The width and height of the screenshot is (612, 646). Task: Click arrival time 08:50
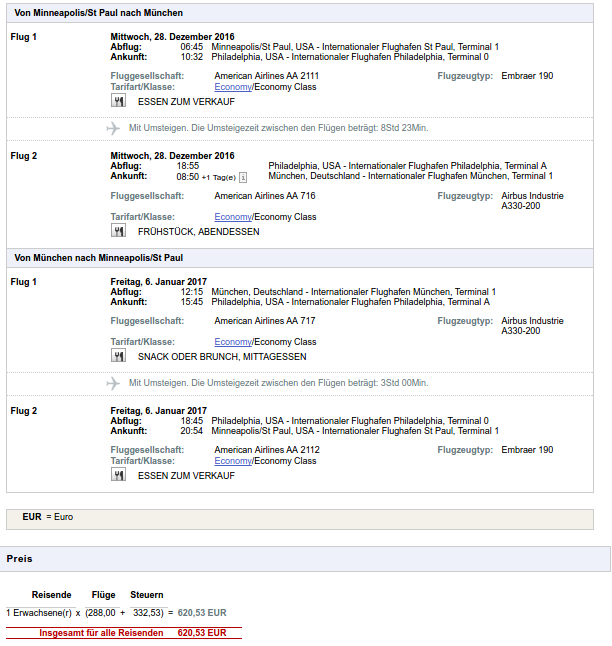pos(188,177)
